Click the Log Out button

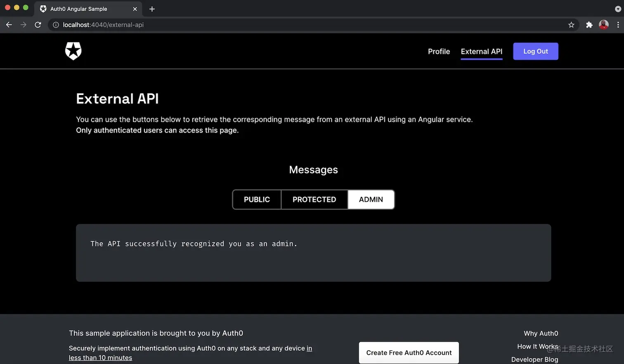pyautogui.click(x=535, y=51)
